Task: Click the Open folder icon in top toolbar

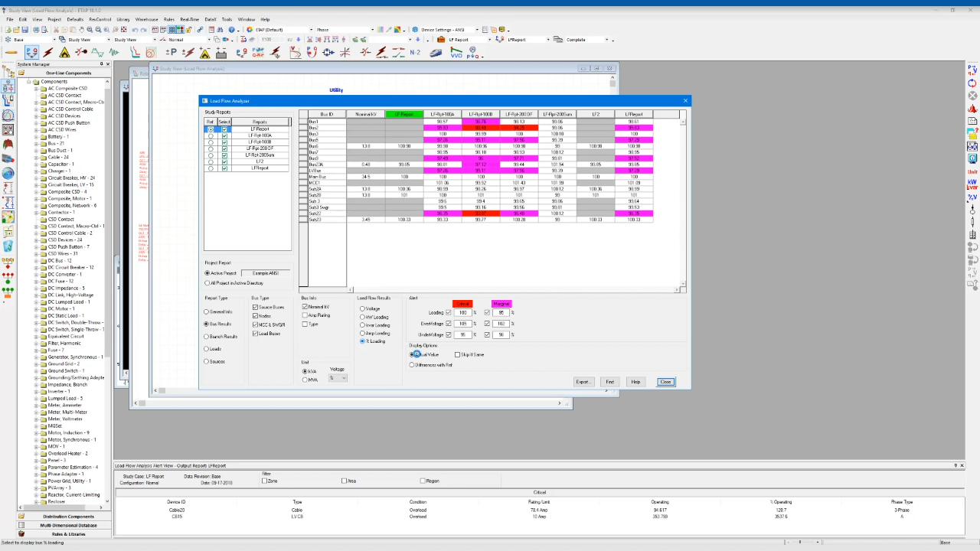Action: (x=16, y=30)
